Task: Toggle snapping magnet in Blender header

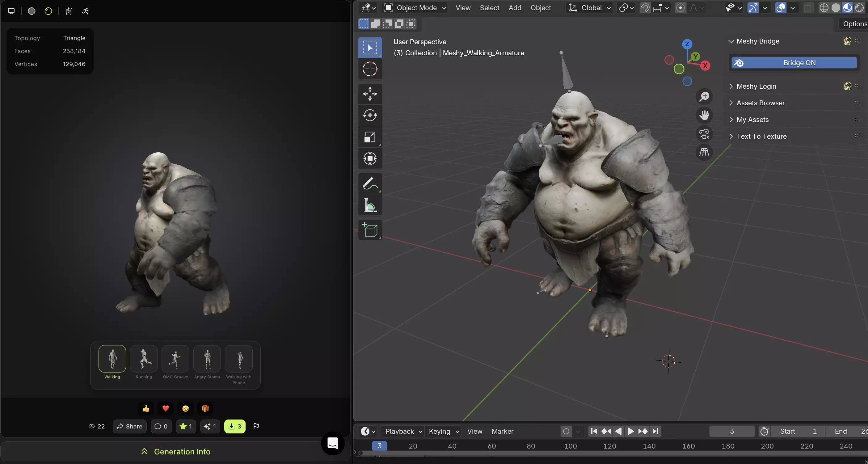Action: pyautogui.click(x=645, y=8)
